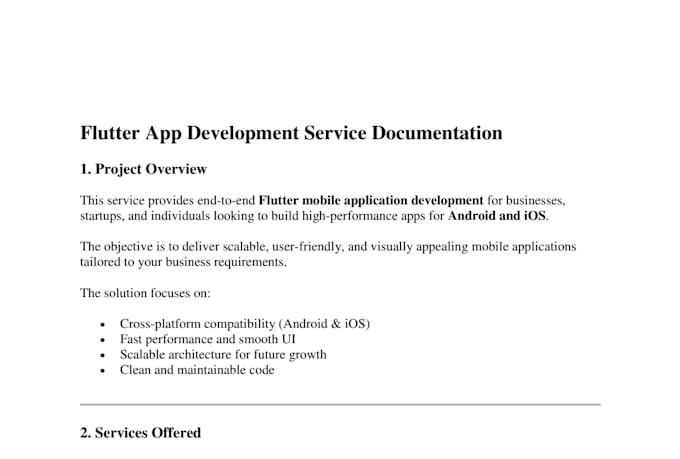Viewport: 680px width, 459px height.
Task: Click the title 'Flutter App Development Service Documentation'
Action: [291, 134]
